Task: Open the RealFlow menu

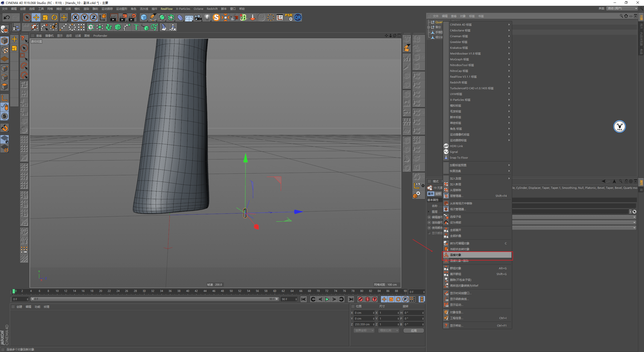Action: (167, 9)
